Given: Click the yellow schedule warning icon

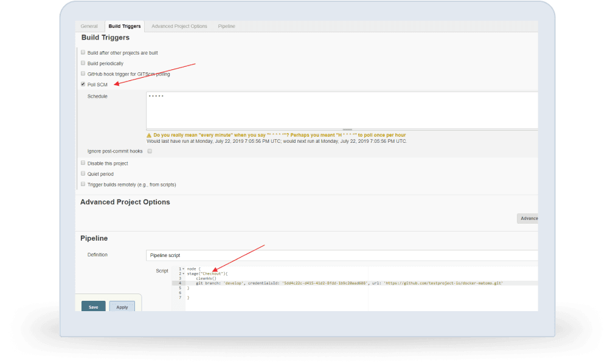Looking at the screenshot, I should 149,135.
